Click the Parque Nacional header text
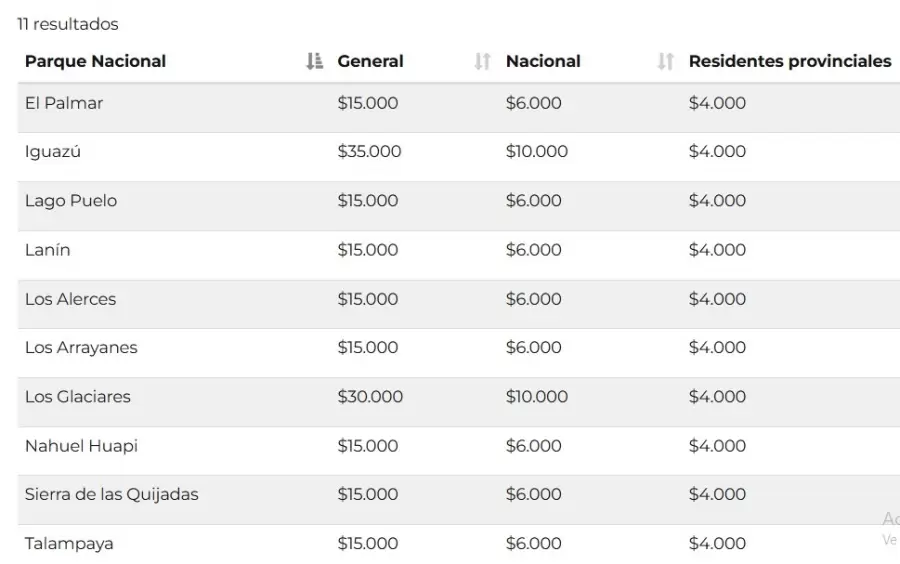 [95, 61]
